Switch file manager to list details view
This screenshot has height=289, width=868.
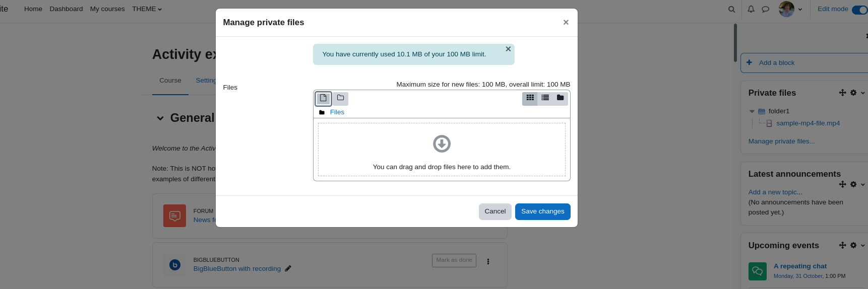pyautogui.click(x=545, y=98)
